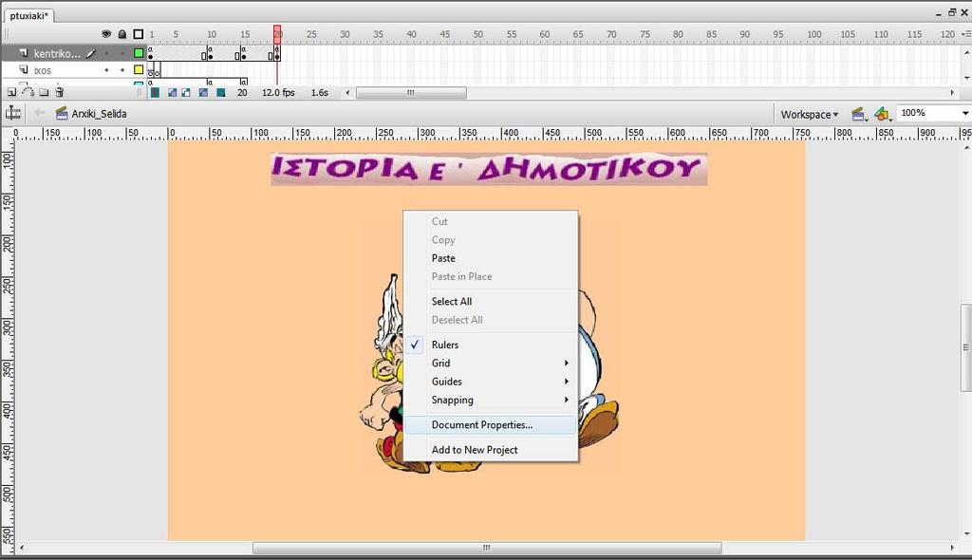Click the timeline show/hide toggle icon
Viewport: 972px width, 560px height.
13,114
